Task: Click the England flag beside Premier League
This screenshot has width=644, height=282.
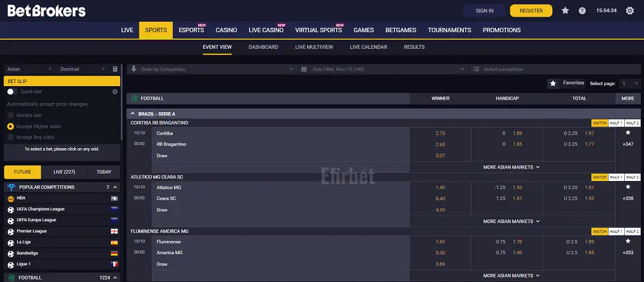Action: click(x=114, y=231)
